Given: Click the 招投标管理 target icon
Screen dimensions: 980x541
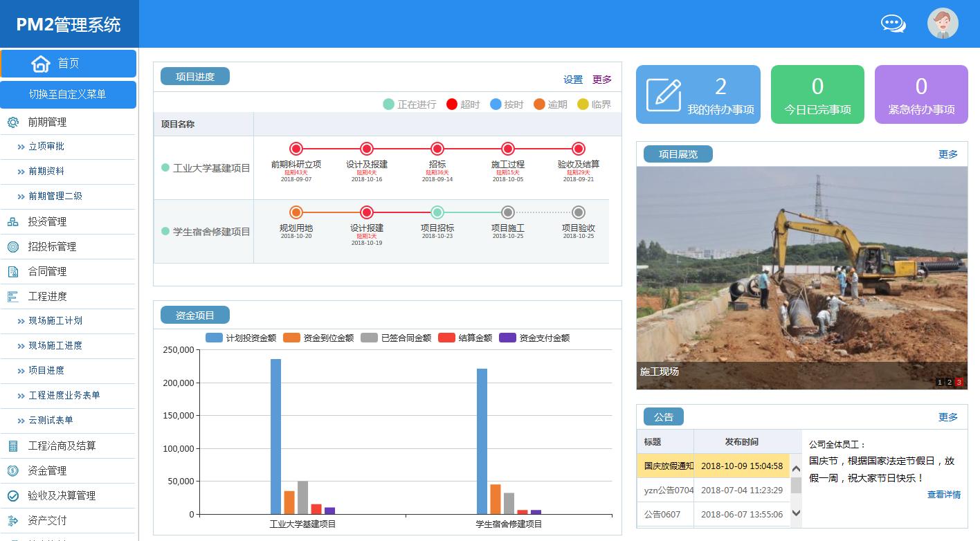Looking at the screenshot, I should [13, 247].
